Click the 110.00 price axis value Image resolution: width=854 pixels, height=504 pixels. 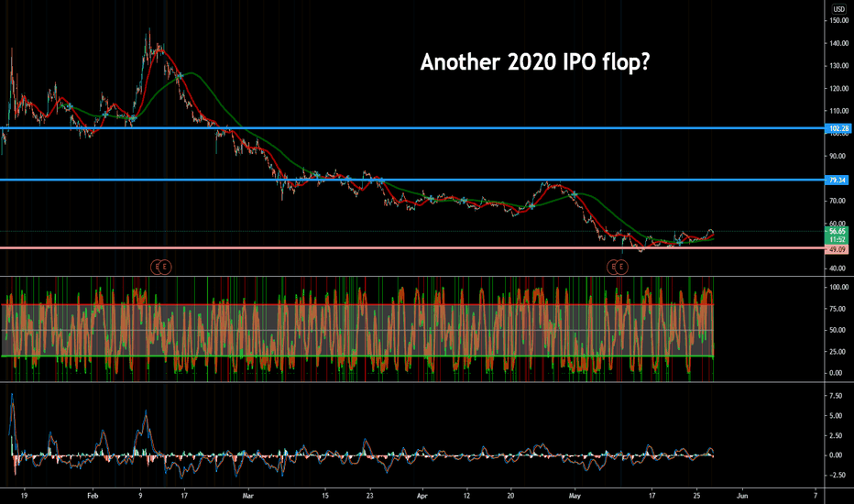click(x=838, y=111)
